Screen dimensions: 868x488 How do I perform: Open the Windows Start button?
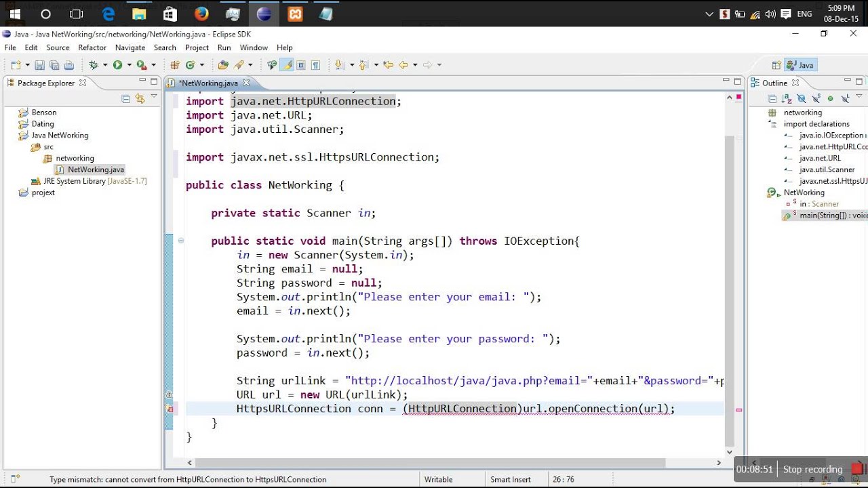tap(14, 14)
